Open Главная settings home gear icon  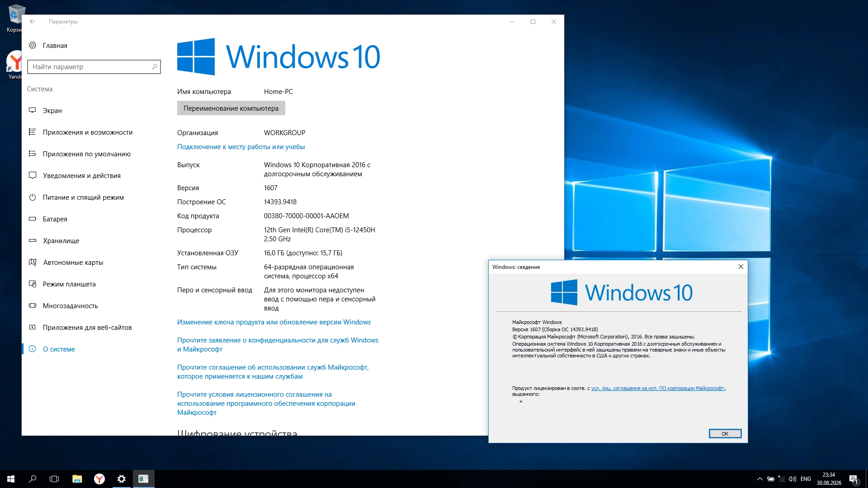(33, 45)
